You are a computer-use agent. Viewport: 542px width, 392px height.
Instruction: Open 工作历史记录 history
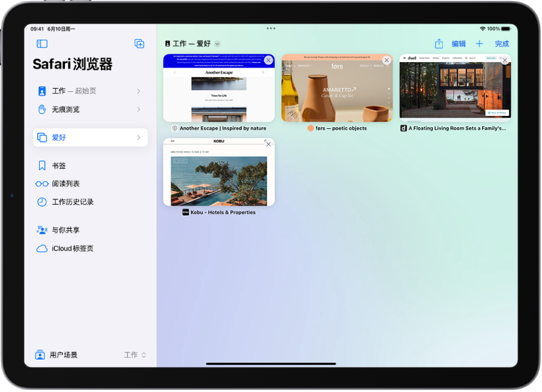coord(90,202)
